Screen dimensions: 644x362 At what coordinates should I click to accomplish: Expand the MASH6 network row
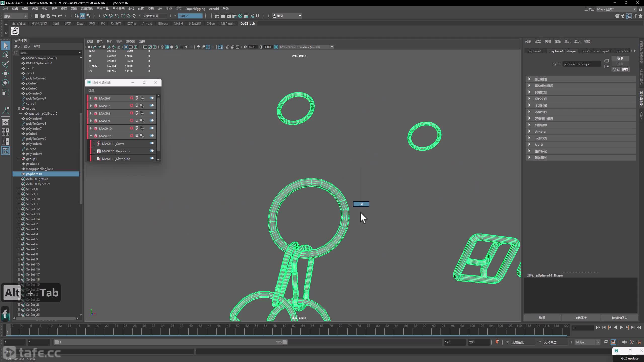(x=91, y=98)
